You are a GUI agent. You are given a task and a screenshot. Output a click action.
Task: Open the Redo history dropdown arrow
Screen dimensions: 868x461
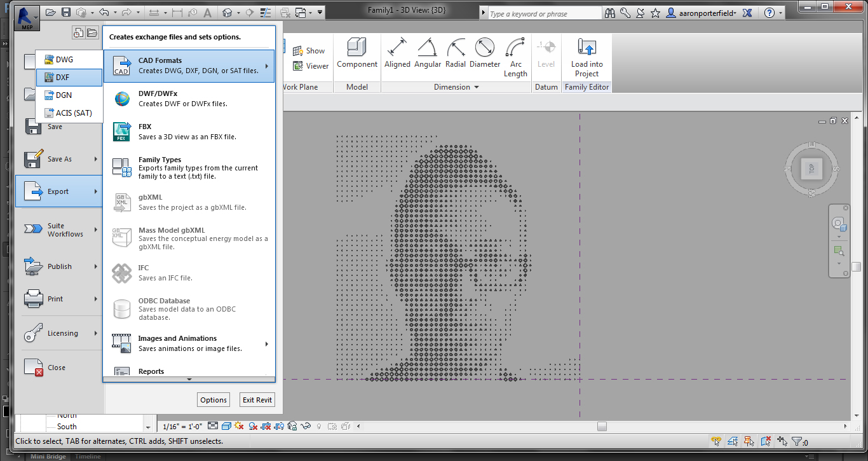pyautogui.click(x=137, y=13)
